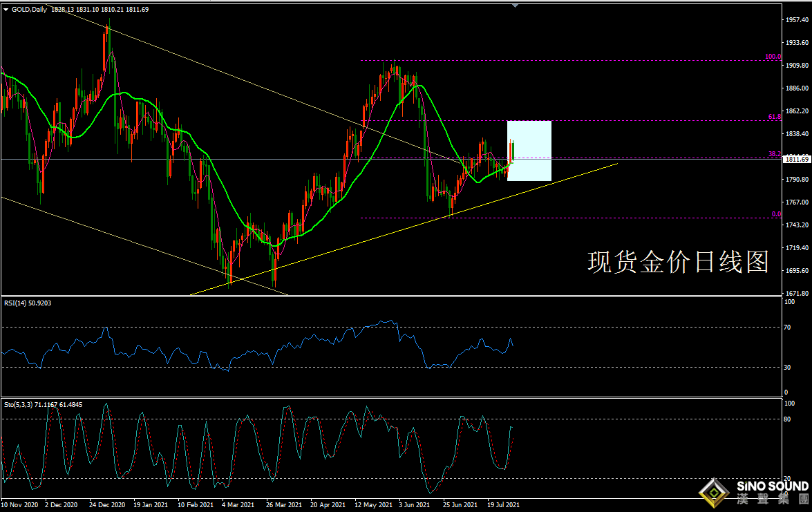The image size is (812, 512).
Task: Click the 19 Jan 2021 date label
Action: (x=151, y=504)
